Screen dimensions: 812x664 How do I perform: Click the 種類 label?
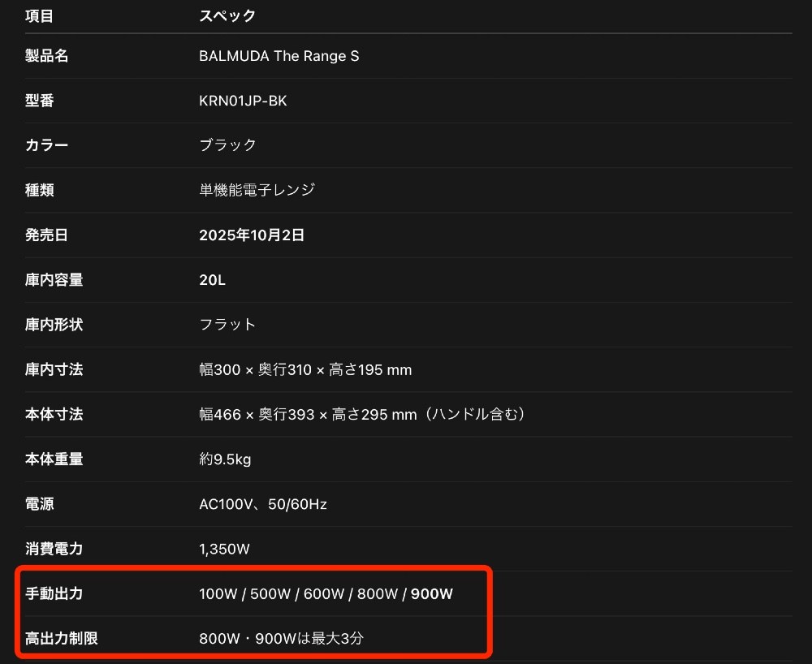coord(39,190)
